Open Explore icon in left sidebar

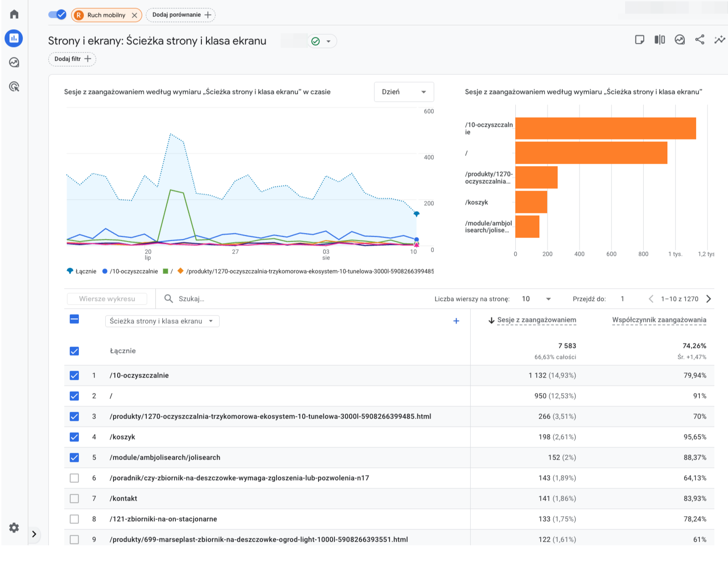point(14,62)
